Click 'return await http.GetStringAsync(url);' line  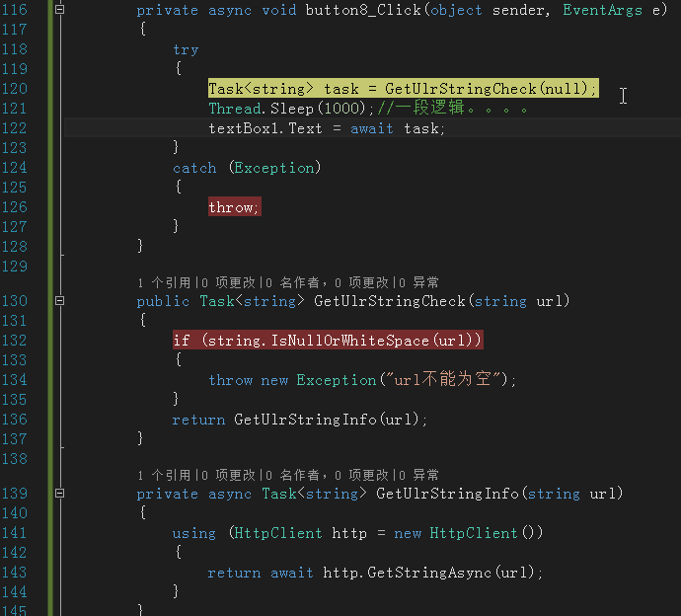click(375, 573)
